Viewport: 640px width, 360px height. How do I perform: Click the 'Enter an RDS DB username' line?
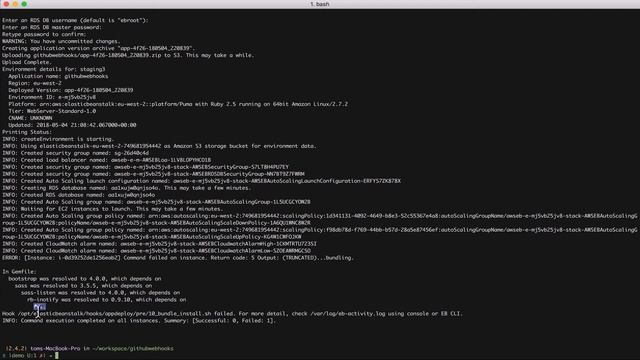pyautogui.click(x=75, y=20)
